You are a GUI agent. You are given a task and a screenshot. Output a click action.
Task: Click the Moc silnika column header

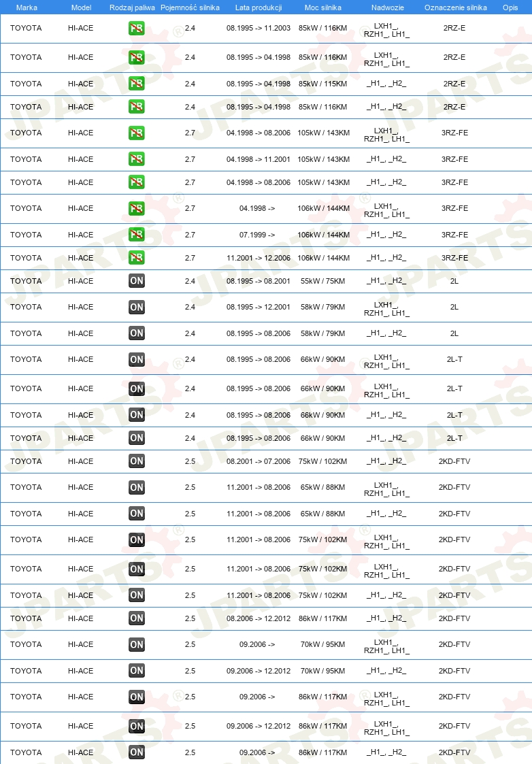click(x=323, y=7)
